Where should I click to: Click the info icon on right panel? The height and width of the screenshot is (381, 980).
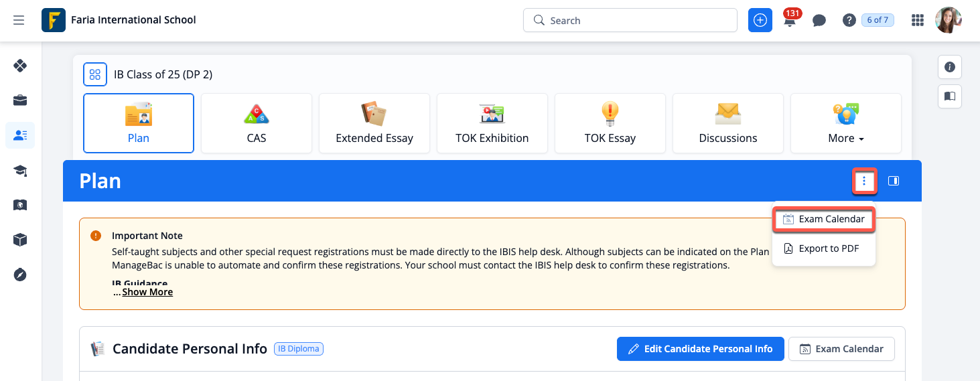[x=949, y=67]
